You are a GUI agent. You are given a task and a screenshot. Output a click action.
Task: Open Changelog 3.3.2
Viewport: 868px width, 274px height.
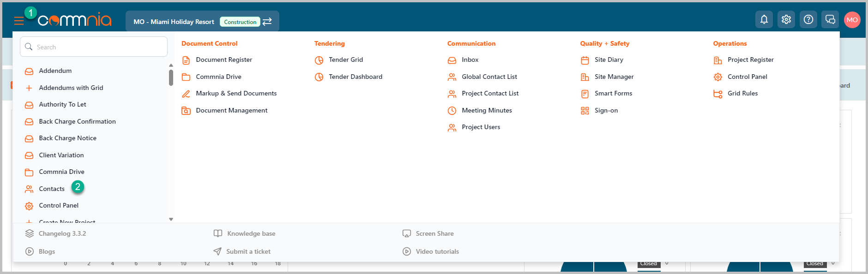click(62, 233)
